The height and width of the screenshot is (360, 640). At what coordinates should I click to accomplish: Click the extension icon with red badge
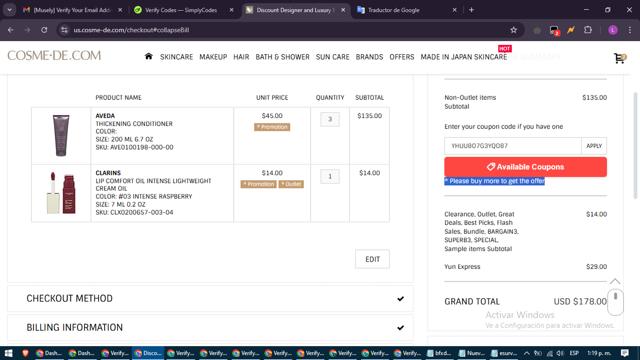pyautogui.click(x=554, y=30)
